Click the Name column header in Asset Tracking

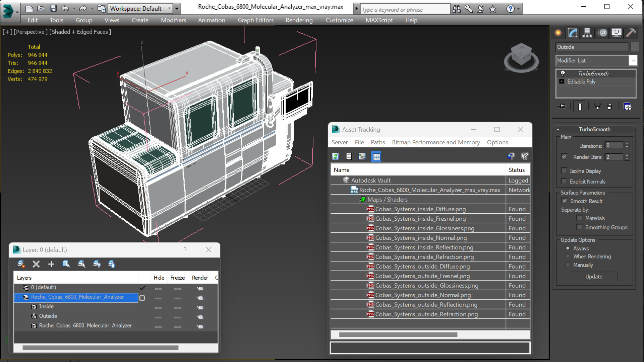pyautogui.click(x=418, y=170)
